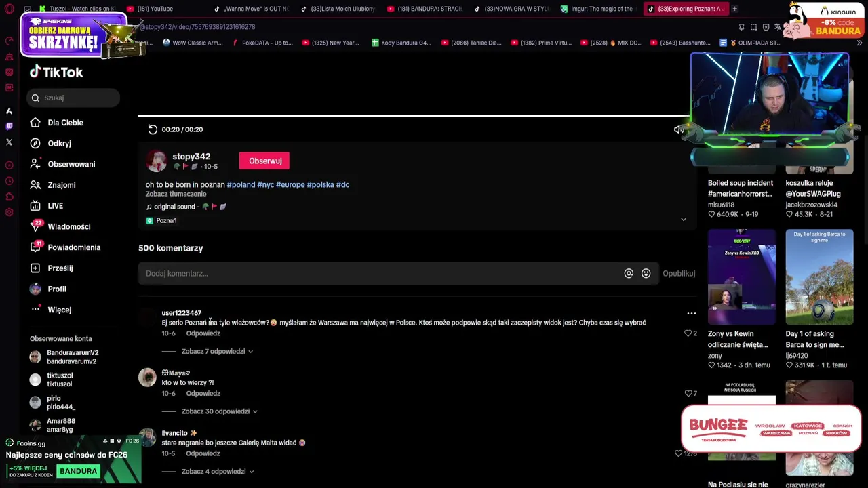Screen dimensions: 868x488
Task: Open Wiadomości messages
Action: click(x=68, y=226)
